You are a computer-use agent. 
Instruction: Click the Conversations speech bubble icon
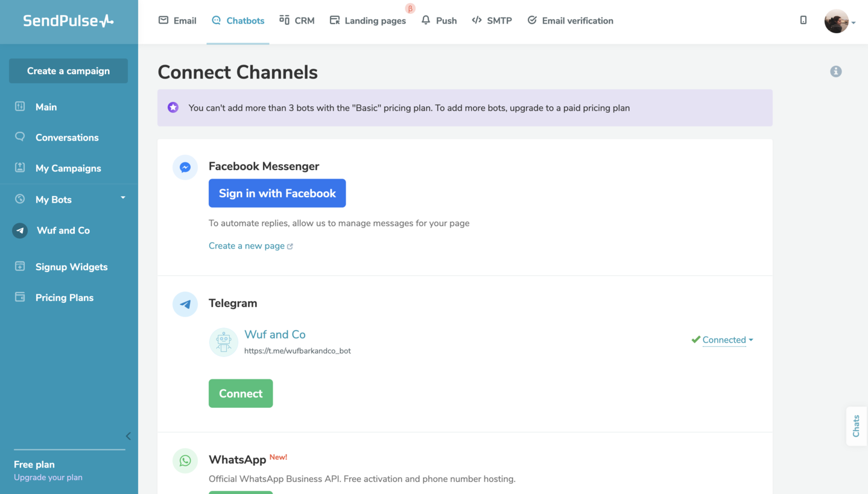tap(20, 136)
